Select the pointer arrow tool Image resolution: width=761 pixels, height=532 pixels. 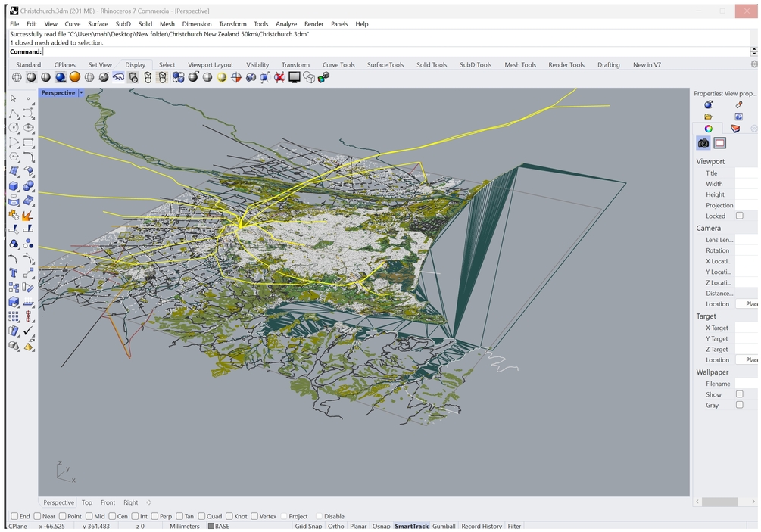coord(14,98)
